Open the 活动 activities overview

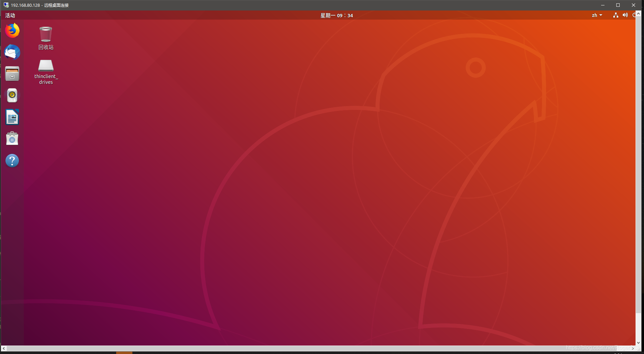click(10, 16)
